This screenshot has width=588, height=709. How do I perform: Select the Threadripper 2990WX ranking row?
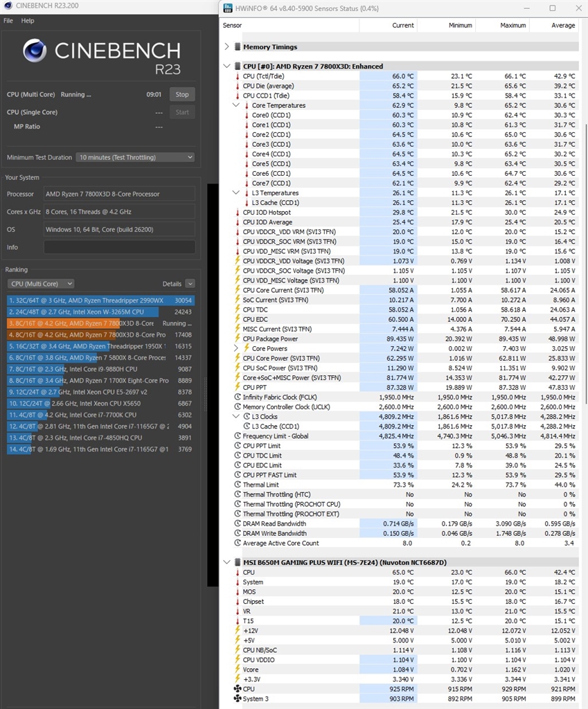(x=100, y=300)
